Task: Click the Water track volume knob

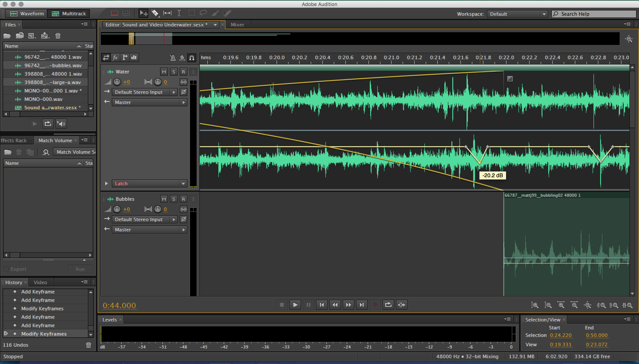Action: pos(117,82)
